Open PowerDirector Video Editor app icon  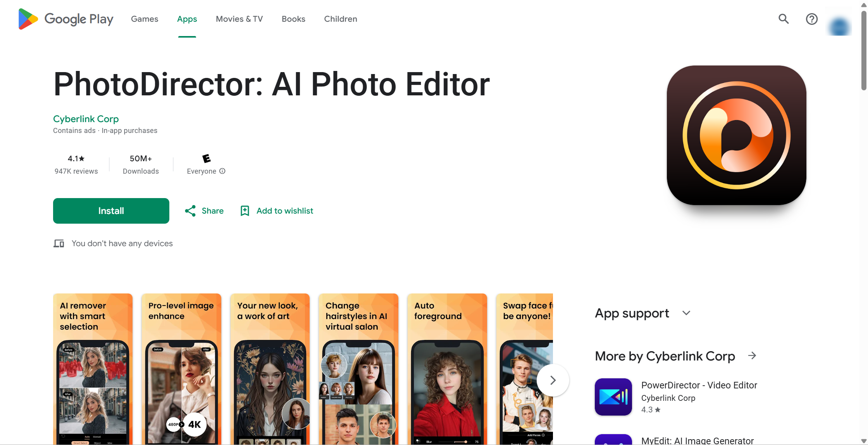coord(613,397)
